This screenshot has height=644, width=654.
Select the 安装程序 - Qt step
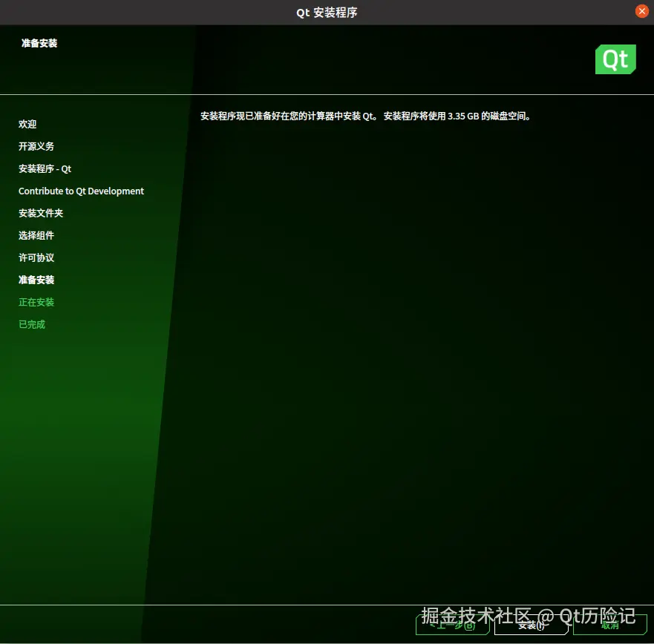tap(45, 169)
